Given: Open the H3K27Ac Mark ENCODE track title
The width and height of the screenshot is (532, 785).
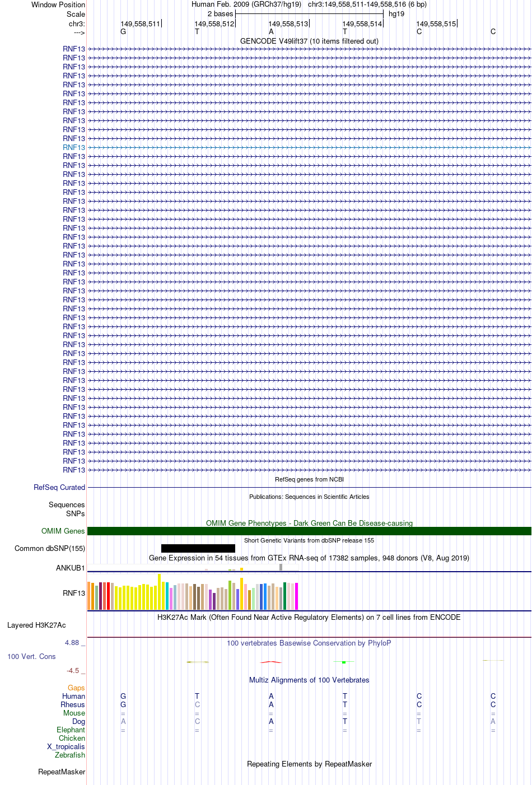Looking at the screenshot, I should coord(309,617).
